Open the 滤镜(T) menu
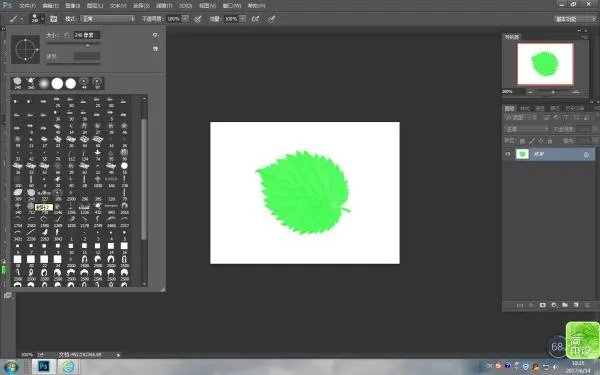 [164, 6]
